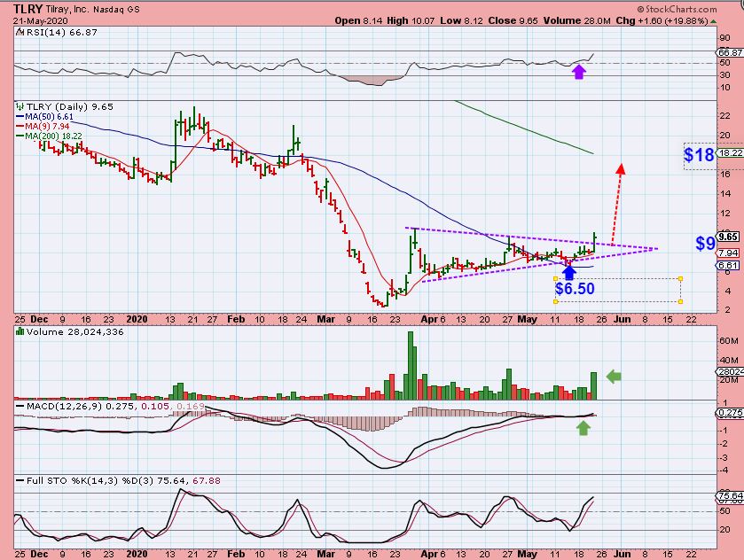Select the TLRY ticker symbol in header
This screenshot has height=560, width=744.
click(x=28, y=9)
